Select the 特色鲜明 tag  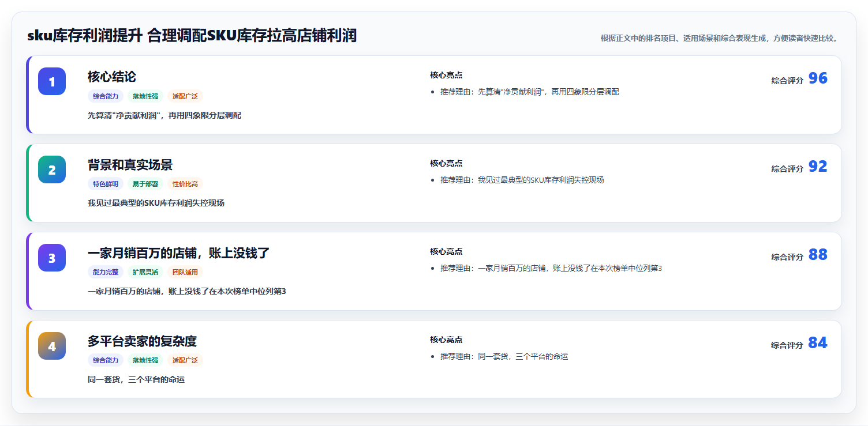point(106,184)
